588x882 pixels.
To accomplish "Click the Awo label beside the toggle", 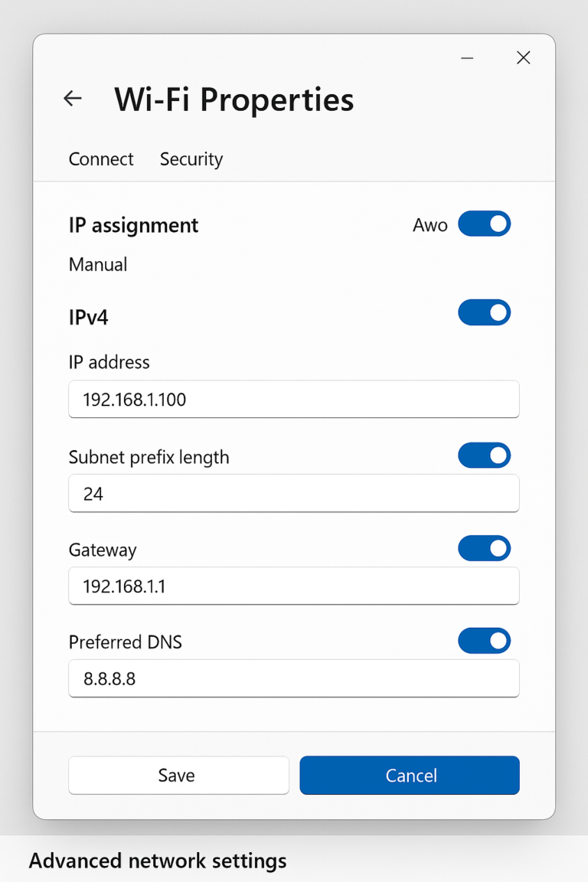I will tap(430, 224).
